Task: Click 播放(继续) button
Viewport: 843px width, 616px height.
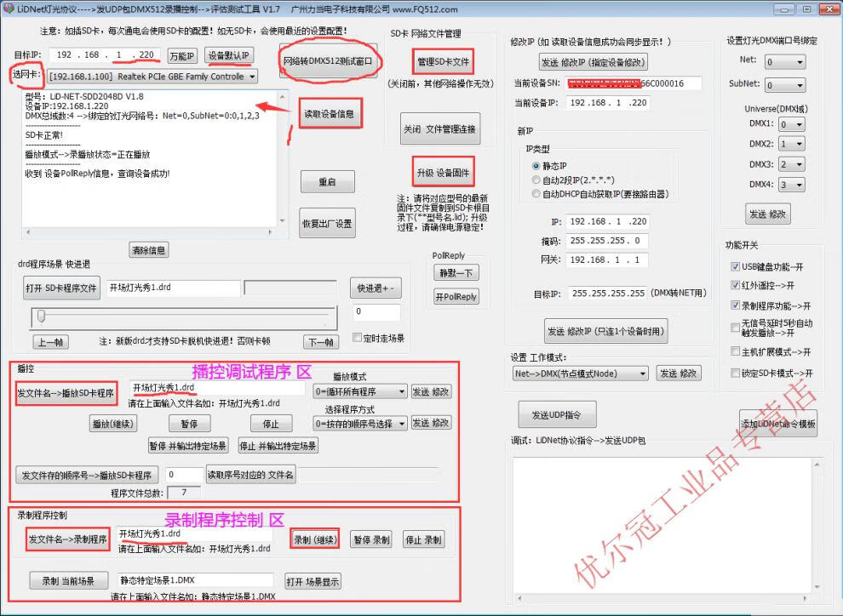Action: coord(113,424)
